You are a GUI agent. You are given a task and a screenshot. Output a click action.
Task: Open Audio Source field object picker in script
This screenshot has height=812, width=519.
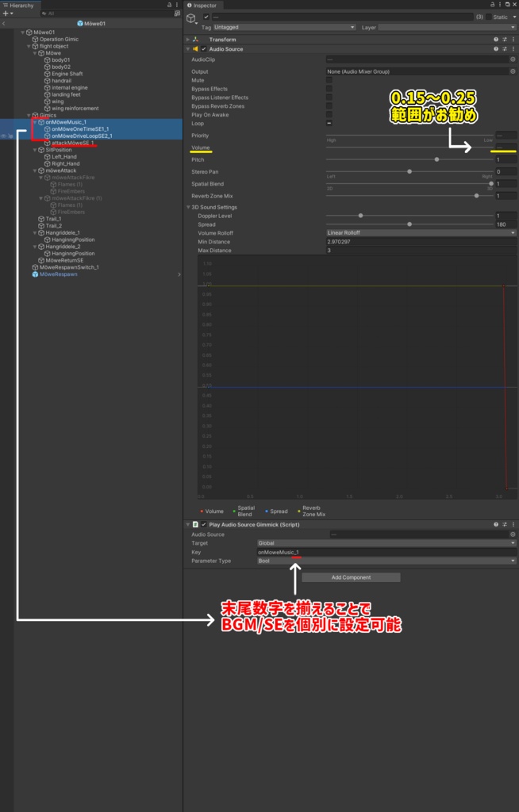pos(513,534)
